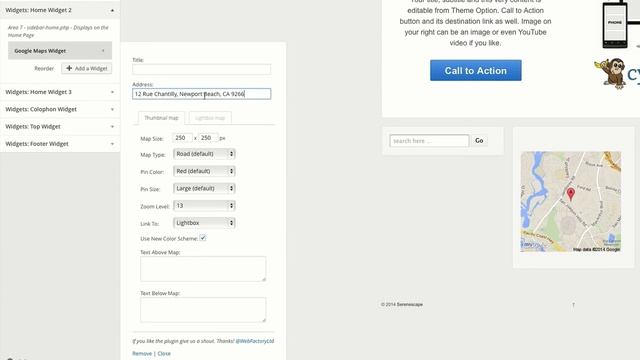
Task: Click the Google map thumbnail
Action: [x=571, y=202]
